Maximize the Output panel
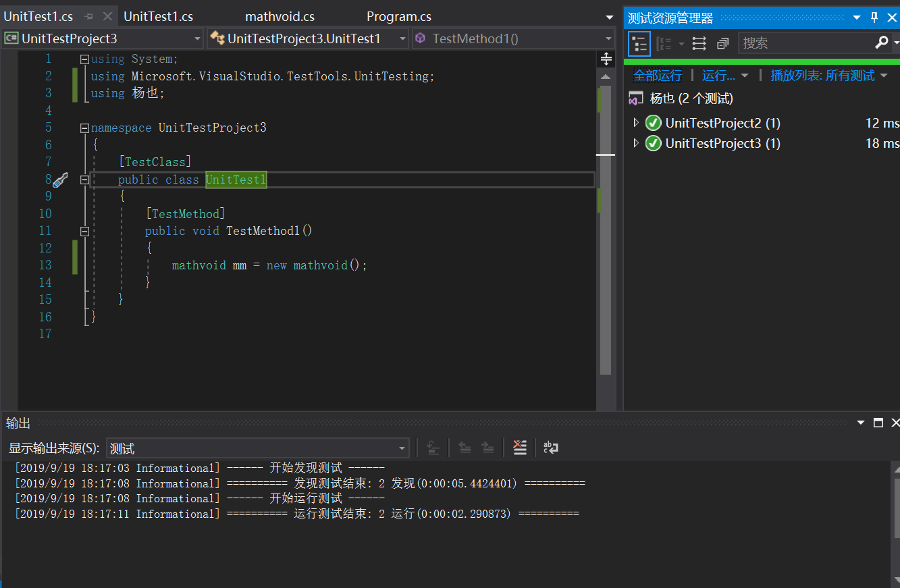 (x=878, y=423)
